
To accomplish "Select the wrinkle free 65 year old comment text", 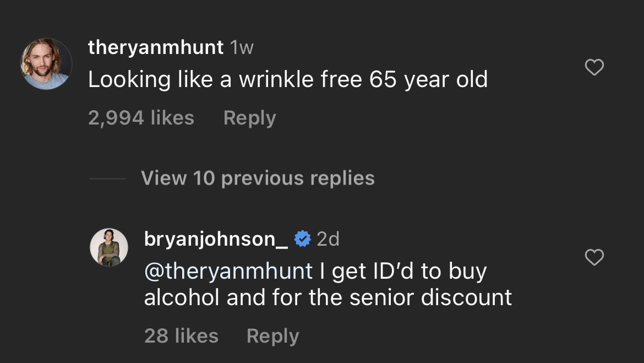I will [288, 80].
